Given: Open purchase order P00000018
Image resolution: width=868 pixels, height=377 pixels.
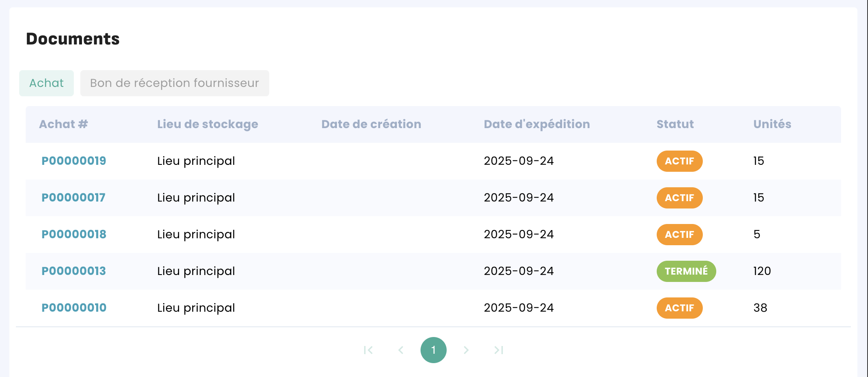Looking at the screenshot, I should tap(74, 234).
